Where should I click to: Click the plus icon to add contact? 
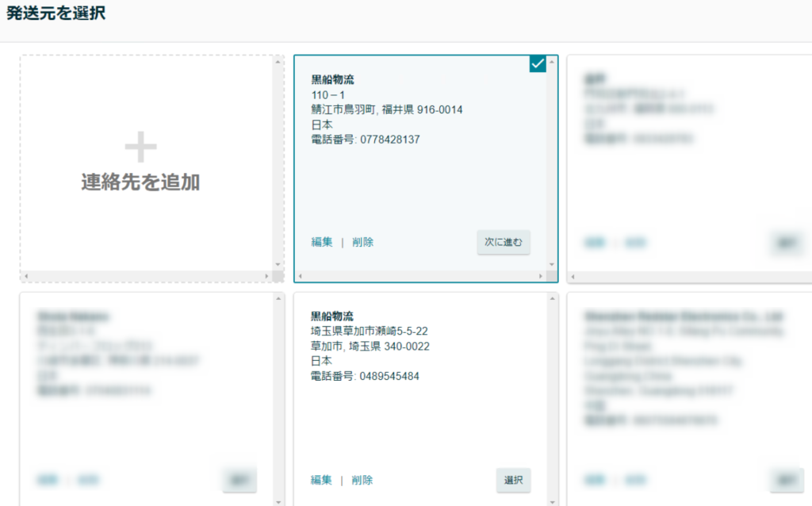140,148
